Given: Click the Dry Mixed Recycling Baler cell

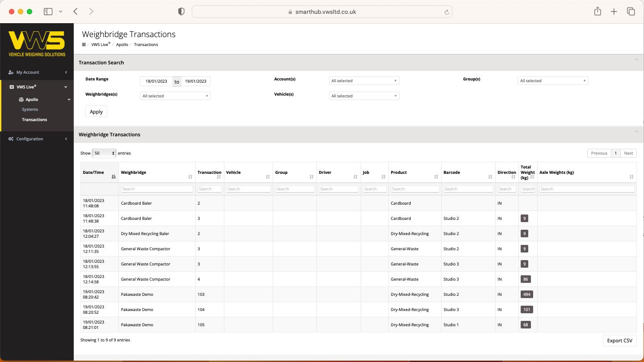Looking at the screenshot, I should click(157, 234).
